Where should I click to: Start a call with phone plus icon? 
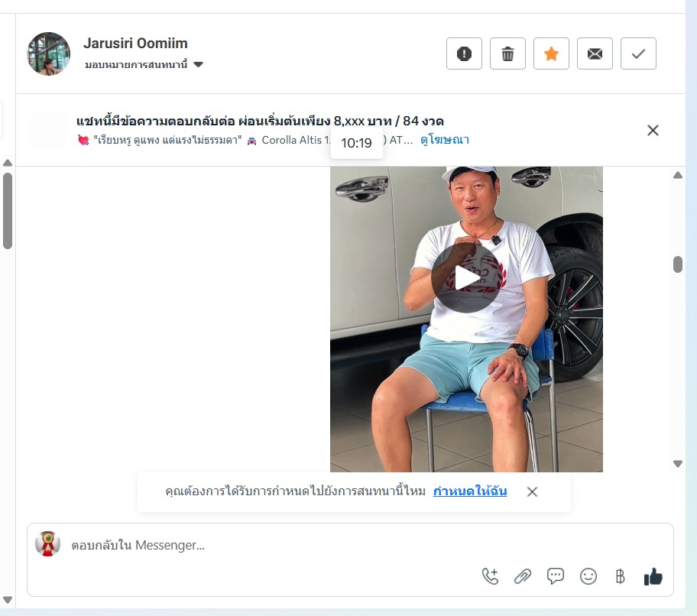coord(491,576)
